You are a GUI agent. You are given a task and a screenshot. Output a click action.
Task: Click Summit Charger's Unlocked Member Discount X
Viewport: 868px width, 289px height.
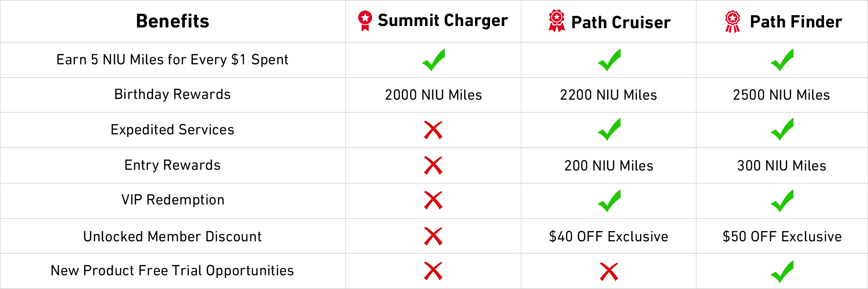(433, 236)
